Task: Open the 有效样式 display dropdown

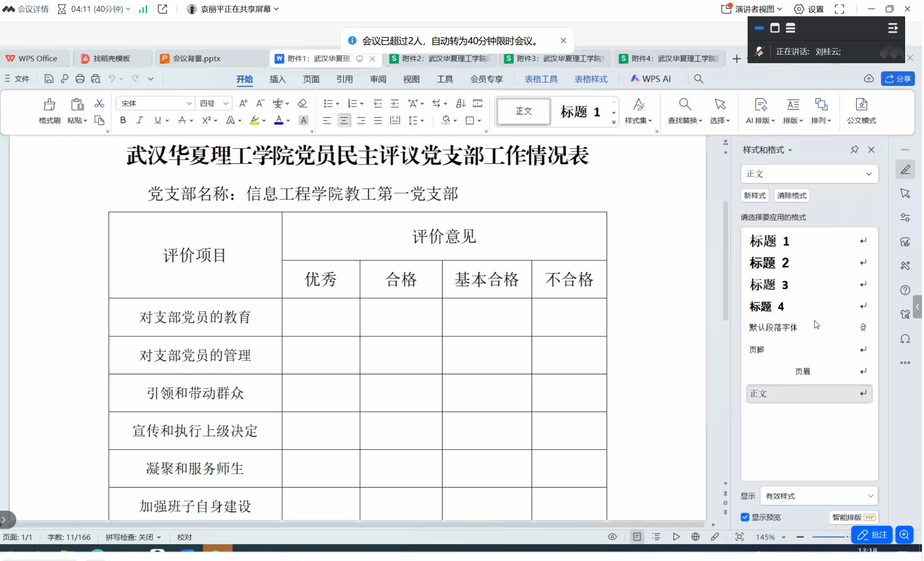Action: pyautogui.click(x=818, y=496)
